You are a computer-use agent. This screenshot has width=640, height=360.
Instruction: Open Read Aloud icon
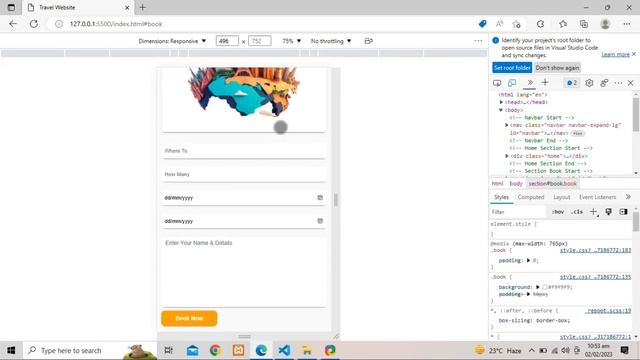500,24
